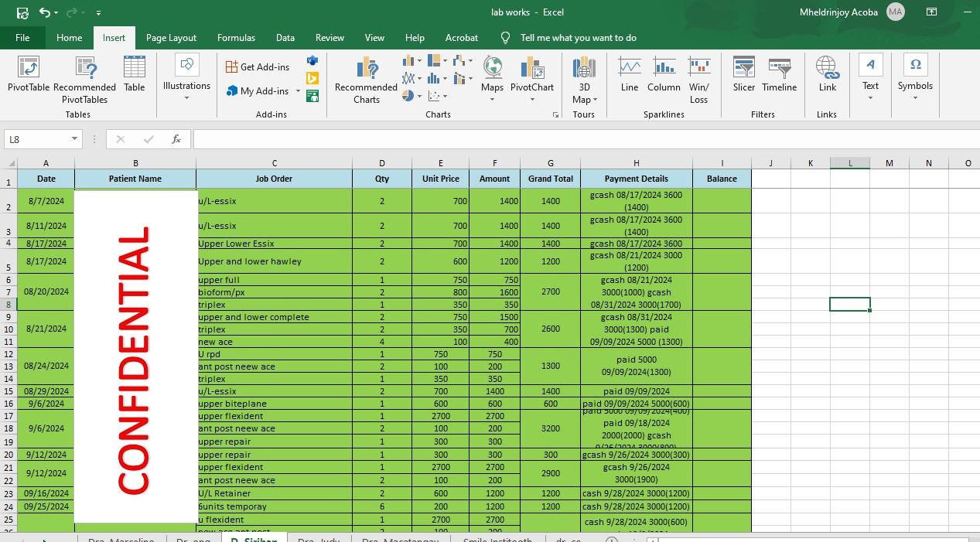
Task: Switch to the Page Layout tab
Action: coord(171,38)
